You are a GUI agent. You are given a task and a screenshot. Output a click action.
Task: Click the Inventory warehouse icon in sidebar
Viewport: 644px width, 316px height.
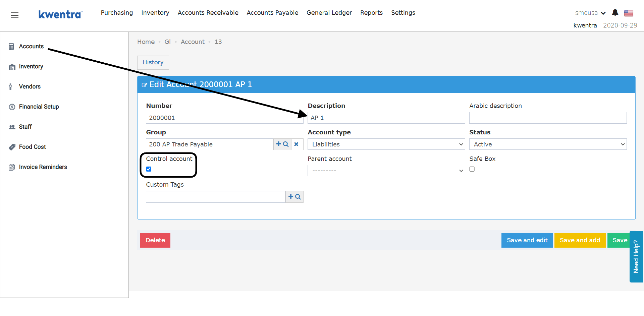coord(12,67)
